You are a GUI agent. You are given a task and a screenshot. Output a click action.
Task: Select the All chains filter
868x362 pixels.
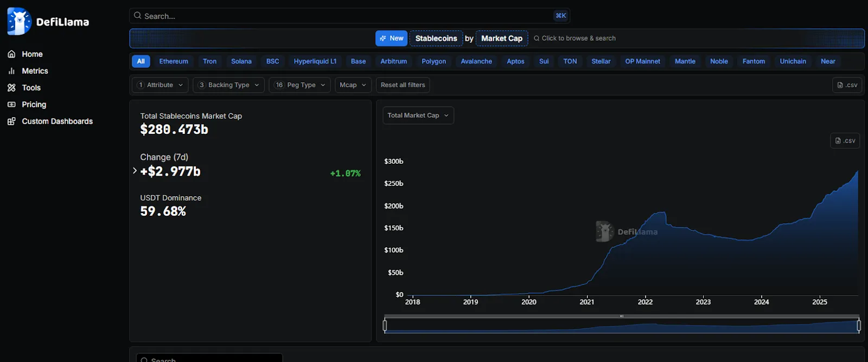click(x=141, y=61)
